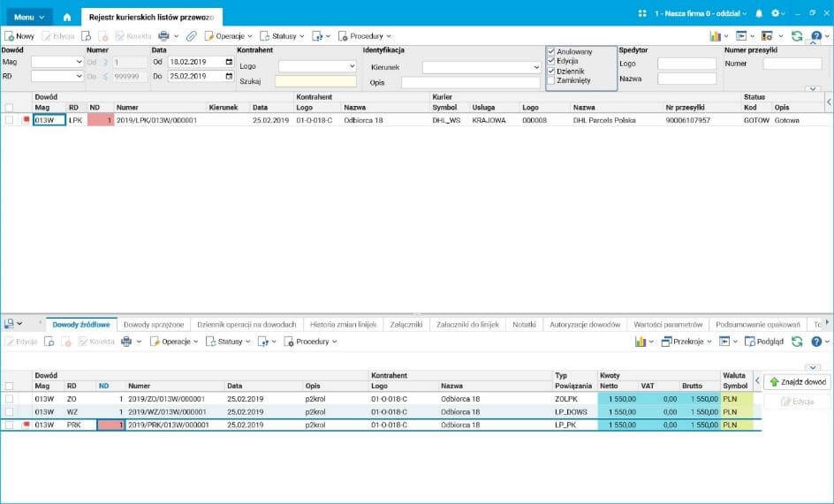This screenshot has width=834, height=504.
Task: Click chart icon in bottom toolbar
Action: (640, 342)
